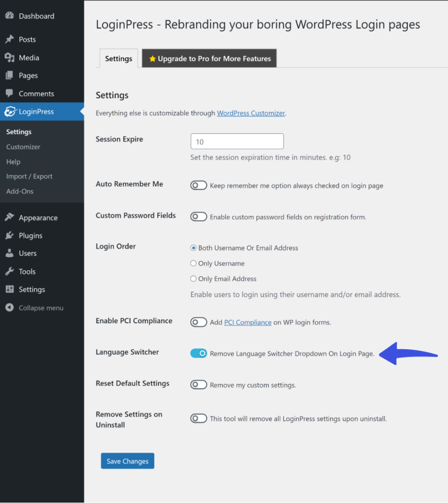Click the 'Login Order' label
The width and height of the screenshot is (448, 503).
(116, 246)
